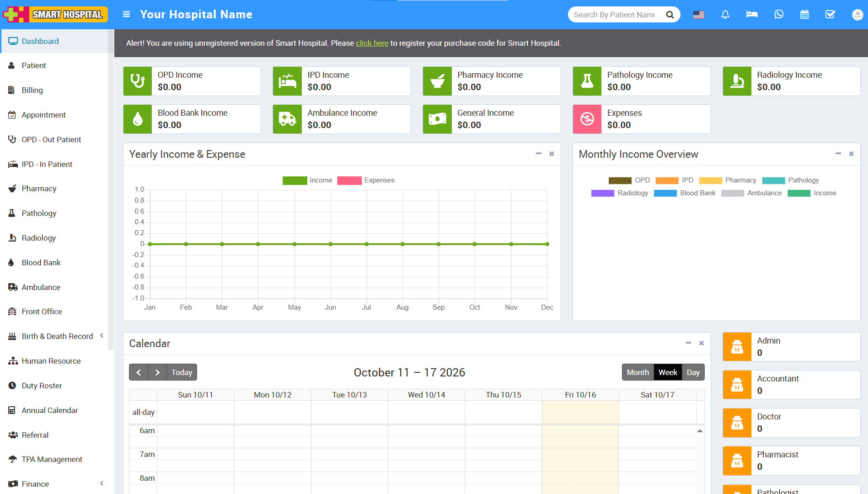
Task: Toggle Radiology legend in Monthly Income Overview
Action: [x=620, y=193]
